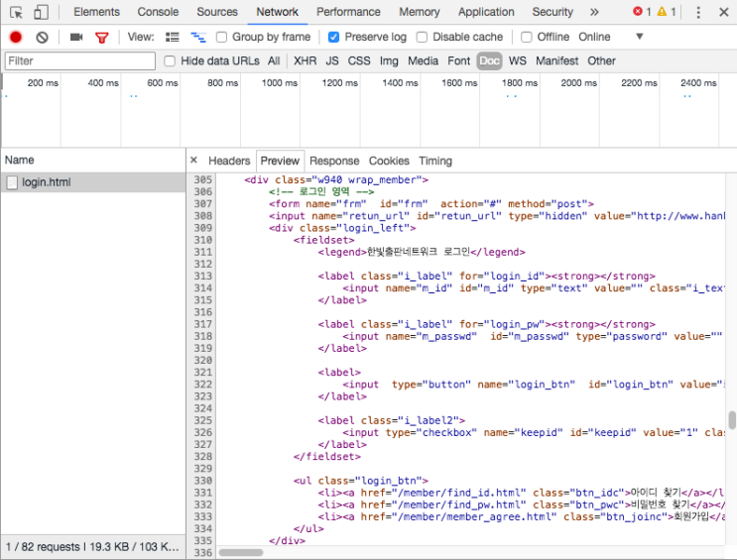Filter requests by XHR
The height and width of the screenshot is (560, 737).
pyautogui.click(x=306, y=61)
